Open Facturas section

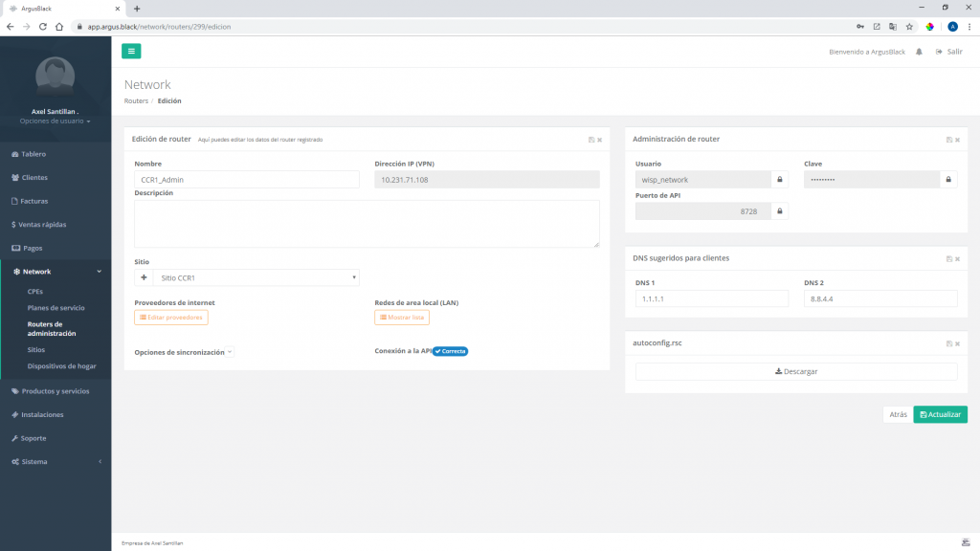click(30, 201)
